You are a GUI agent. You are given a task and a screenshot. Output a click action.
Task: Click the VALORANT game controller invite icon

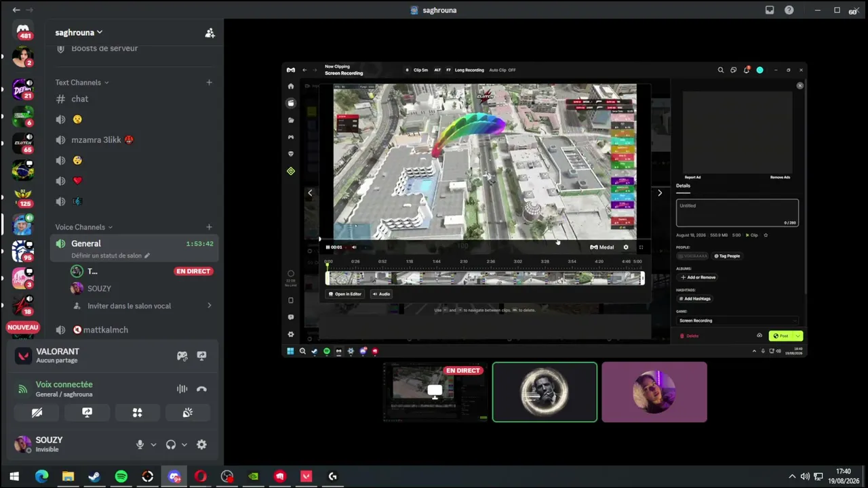point(182,356)
